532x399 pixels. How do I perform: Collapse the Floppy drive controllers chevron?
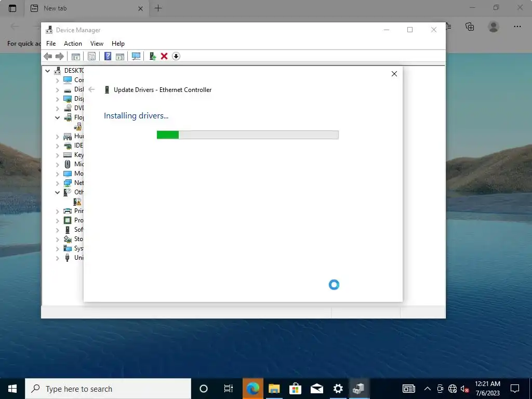tap(57, 118)
